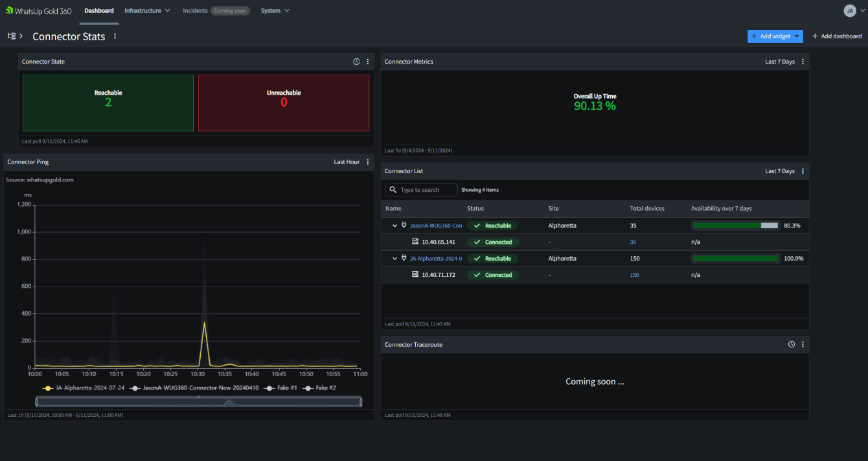
Task: Open the 35 devices link for 10.40.65.141
Action: tap(633, 242)
